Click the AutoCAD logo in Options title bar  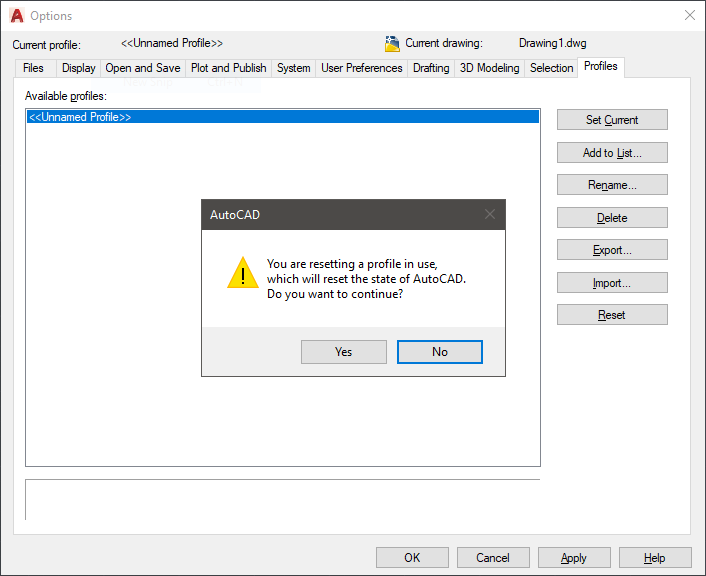[x=17, y=16]
